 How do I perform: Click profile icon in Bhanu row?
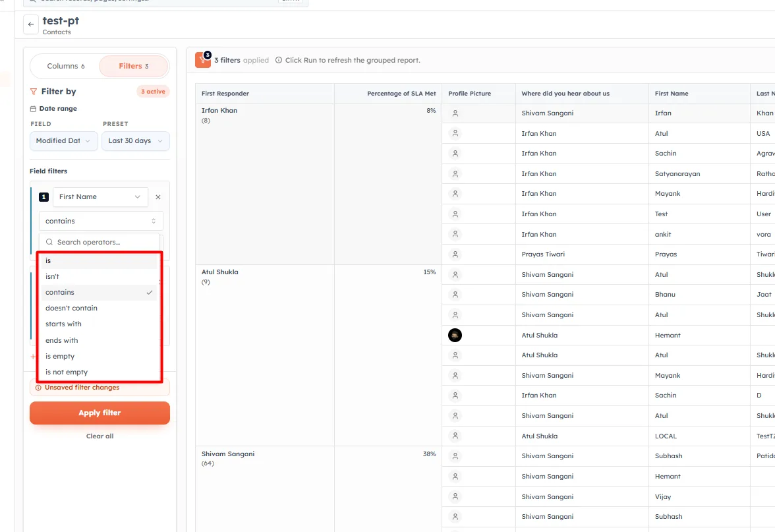[455, 294]
